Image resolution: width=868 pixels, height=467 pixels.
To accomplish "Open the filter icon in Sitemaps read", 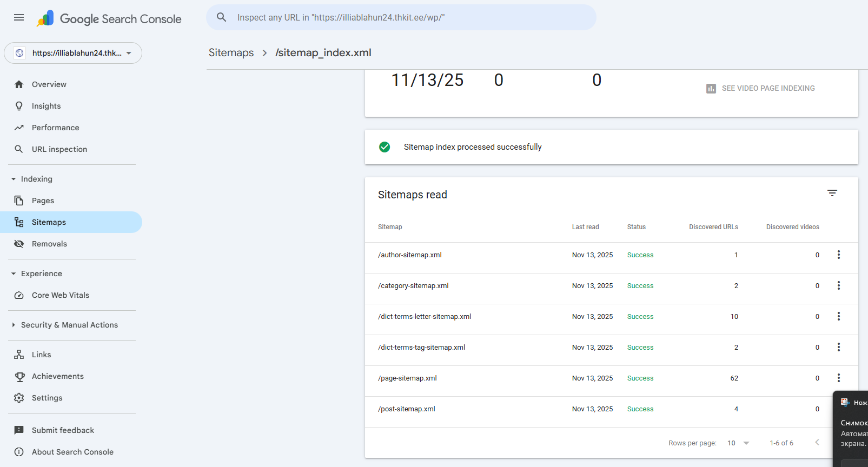I will click(x=832, y=194).
